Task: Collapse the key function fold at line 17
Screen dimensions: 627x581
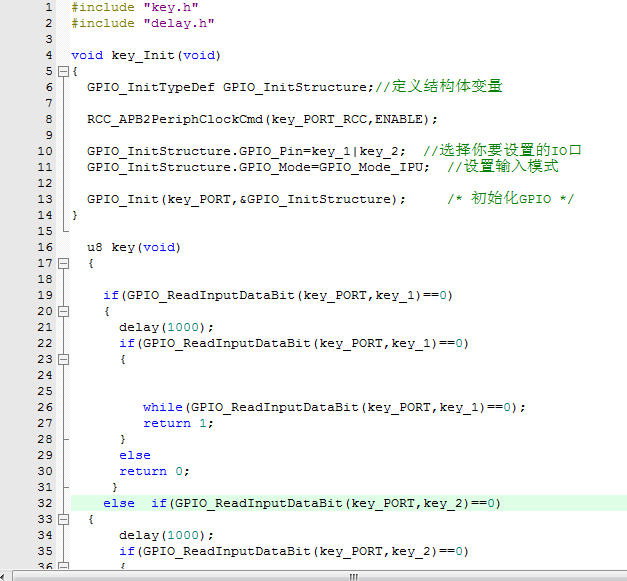Action: click(x=63, y=264)
